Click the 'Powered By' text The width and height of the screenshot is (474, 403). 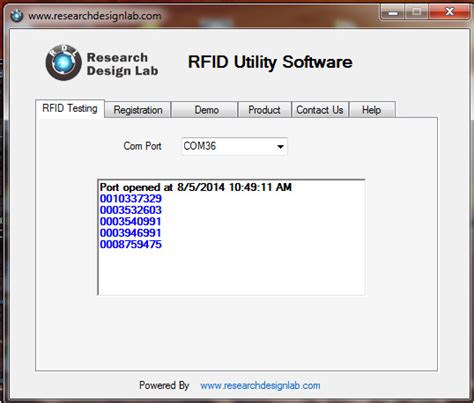tap(164, 385)
